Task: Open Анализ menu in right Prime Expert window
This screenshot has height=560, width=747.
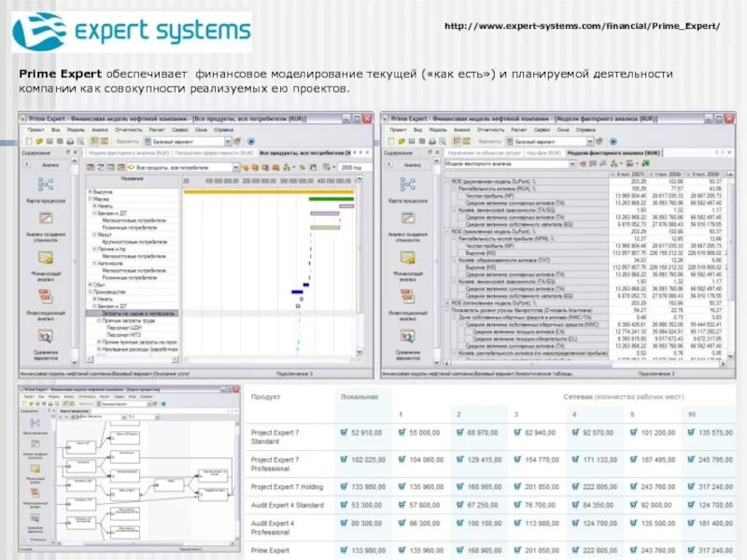Action: click(461, 130)
